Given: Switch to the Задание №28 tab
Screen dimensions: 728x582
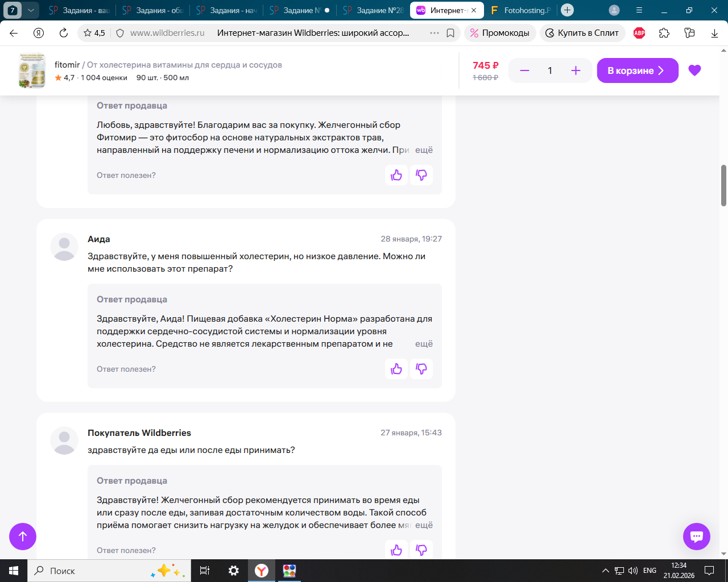Looking at the screenshot, I should [x=373, y=10].
